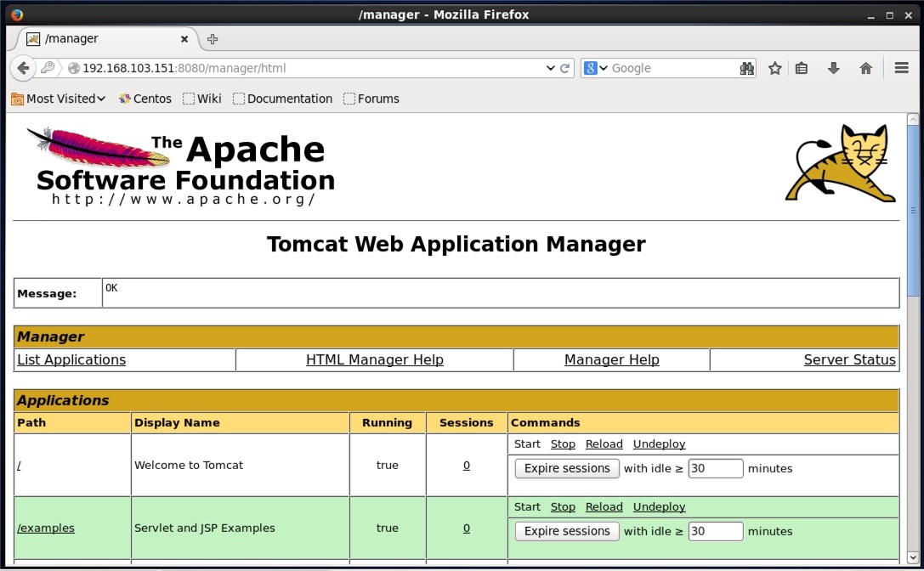Edit idle minutes field for Welcome to Tomcat
This screenshot has height=571, width=924.
[716, 468]
